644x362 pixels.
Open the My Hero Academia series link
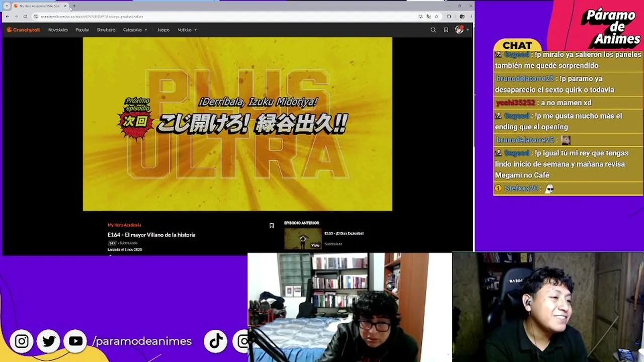coord(124,225)
